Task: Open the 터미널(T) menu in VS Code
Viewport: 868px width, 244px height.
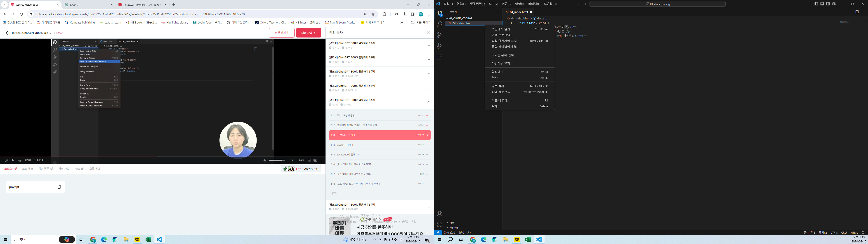Action: [x=534, y=4]
